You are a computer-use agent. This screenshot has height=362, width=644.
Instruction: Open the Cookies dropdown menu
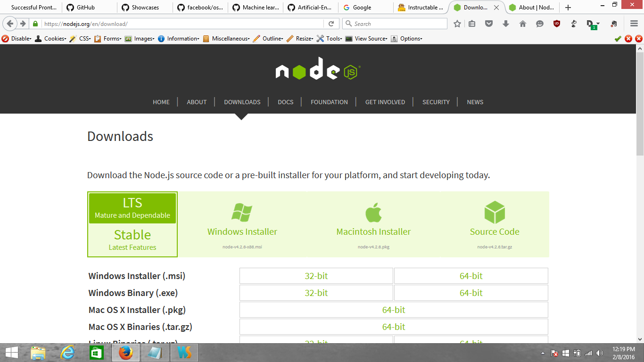(x=51, y=39)
